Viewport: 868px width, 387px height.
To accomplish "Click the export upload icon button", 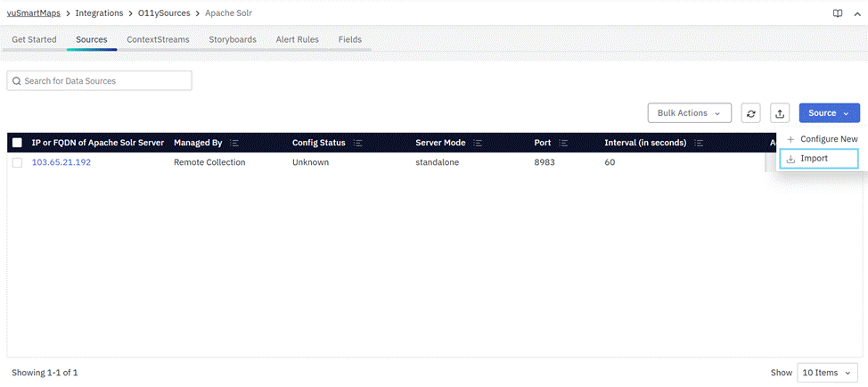I will pos(780,113).
